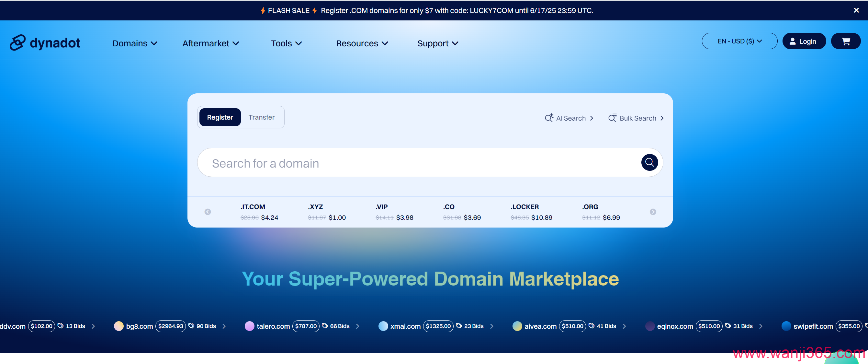Select the .XYZ $1.00 offer
Screen dimensions: 868x364
pos(327,212)
